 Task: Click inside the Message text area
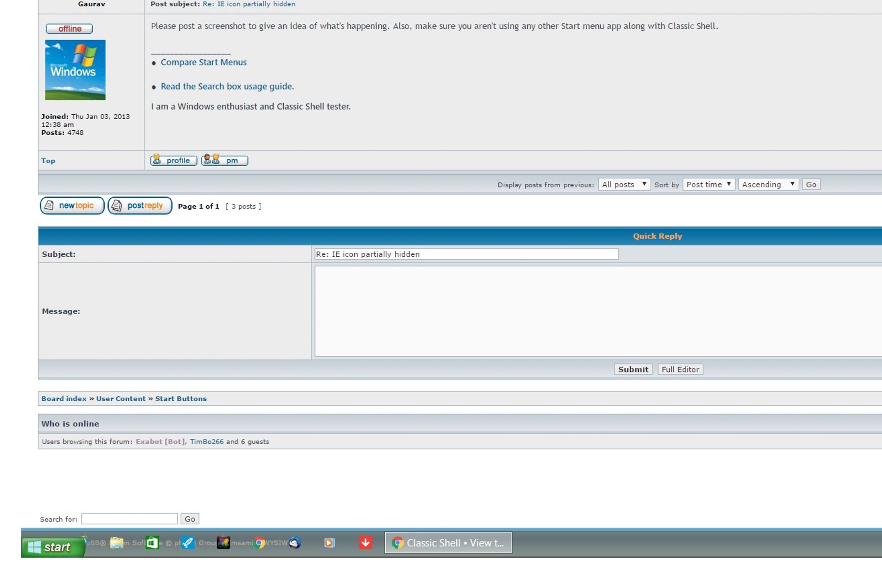tap(588, 311)
